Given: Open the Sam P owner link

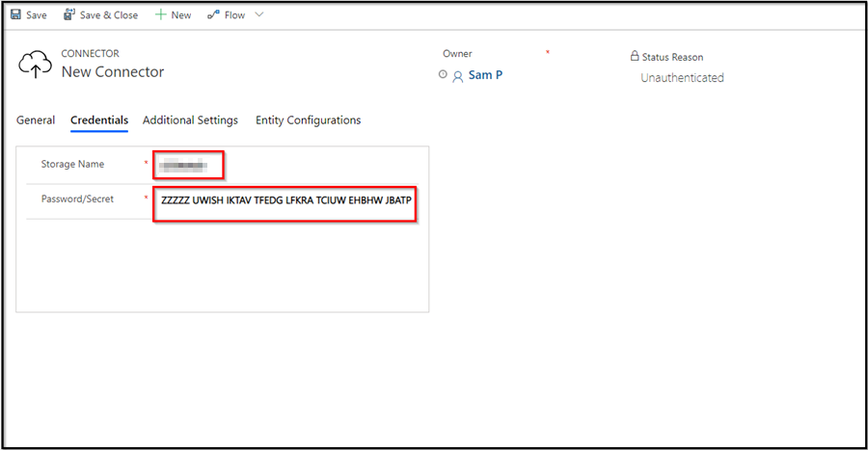Looking at the screenshot, I should pos(485,75).
